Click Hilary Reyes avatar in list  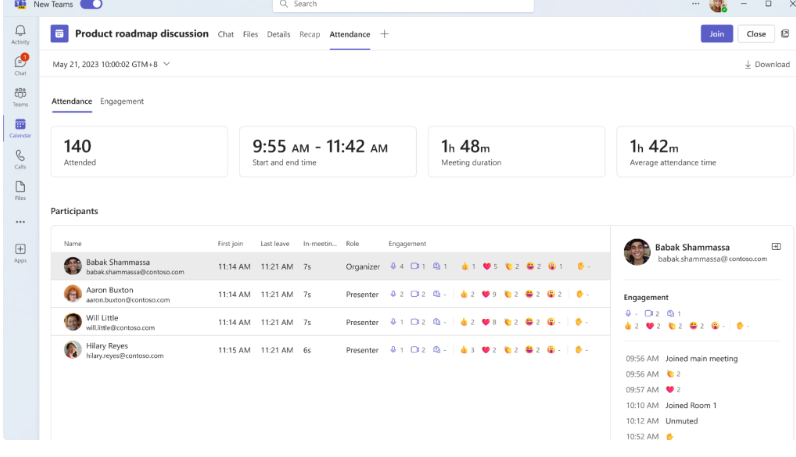click(x=73, y=349)
